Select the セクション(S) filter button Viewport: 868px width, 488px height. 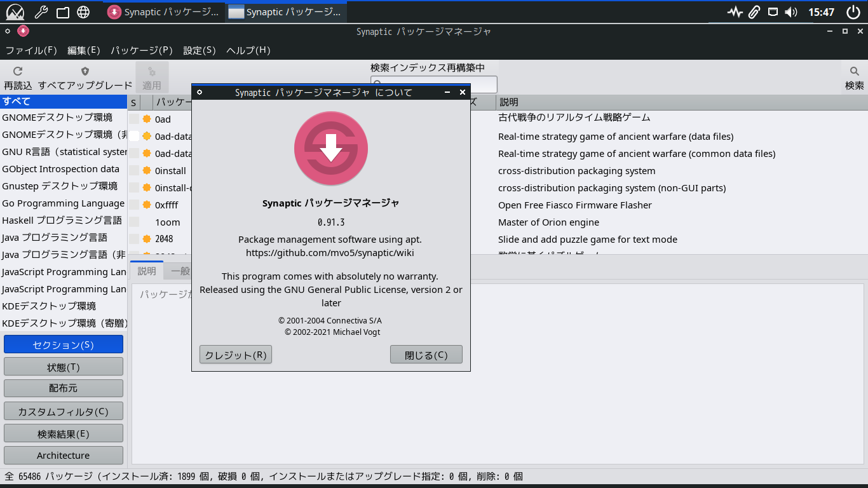(x=64, y=344)
